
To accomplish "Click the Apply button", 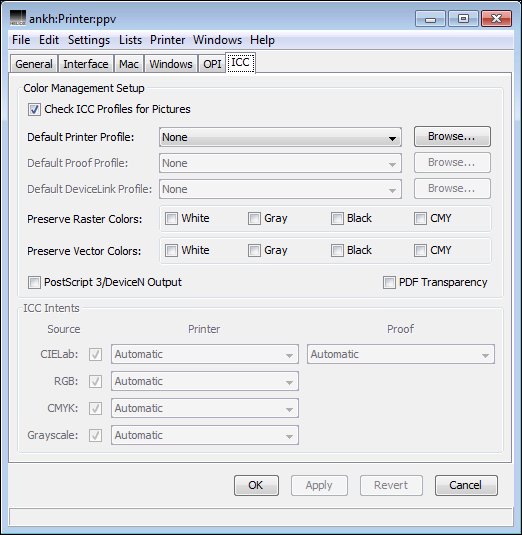I will point(319,485).
